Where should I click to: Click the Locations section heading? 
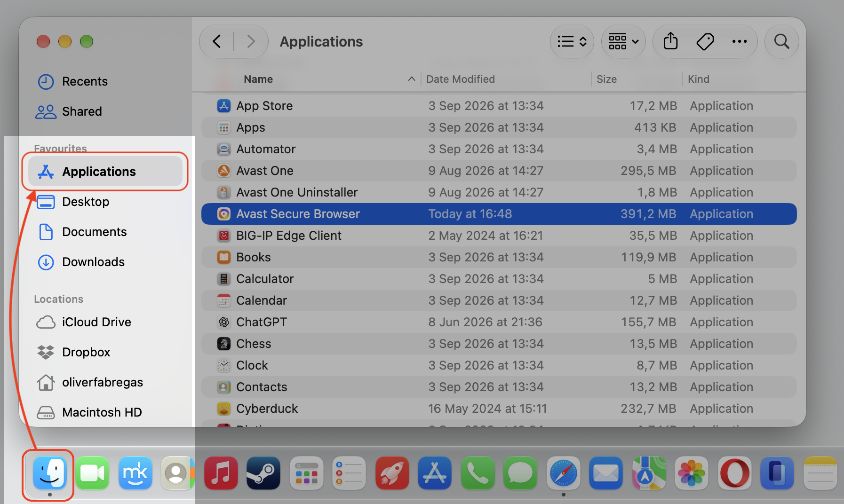[x=59, y=299]
